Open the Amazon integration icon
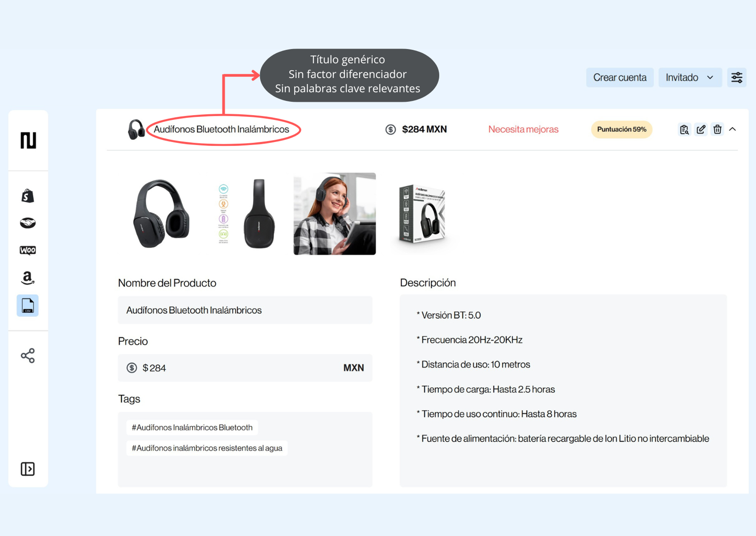 click(x=28, y=277)
